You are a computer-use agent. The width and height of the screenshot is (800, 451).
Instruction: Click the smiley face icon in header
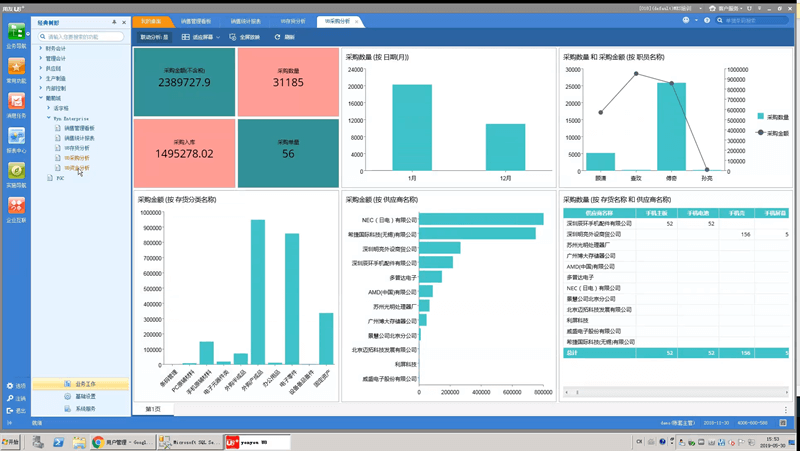(x=686, y=20)
